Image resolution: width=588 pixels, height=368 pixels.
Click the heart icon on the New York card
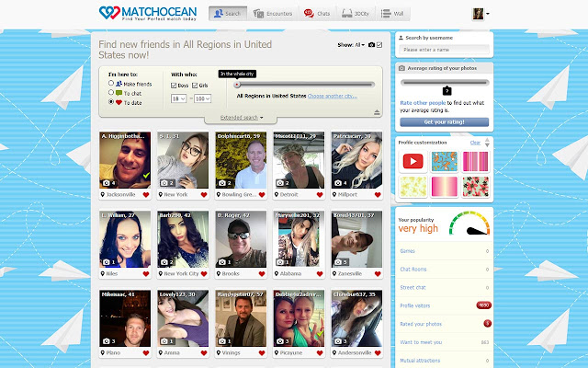[204, 195]
